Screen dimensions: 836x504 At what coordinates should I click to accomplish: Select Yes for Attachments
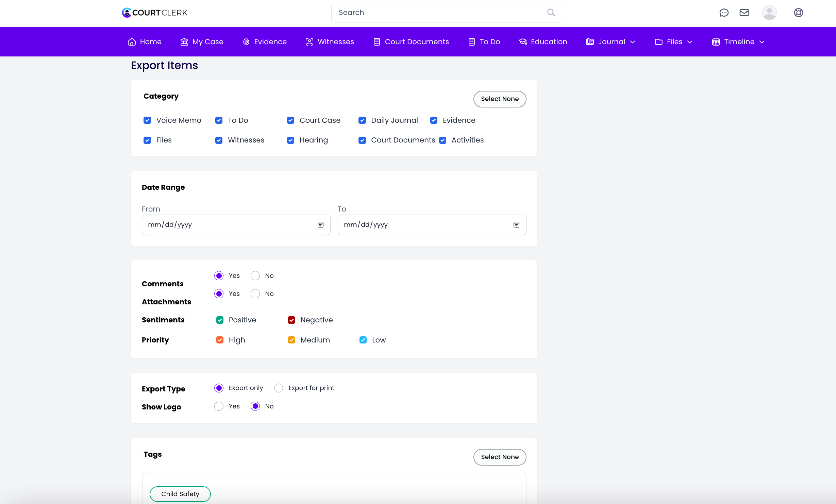point(219,294)
